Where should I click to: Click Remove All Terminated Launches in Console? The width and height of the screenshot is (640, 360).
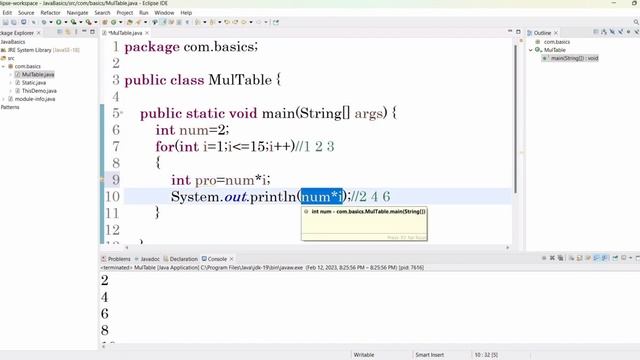(560, 258)
